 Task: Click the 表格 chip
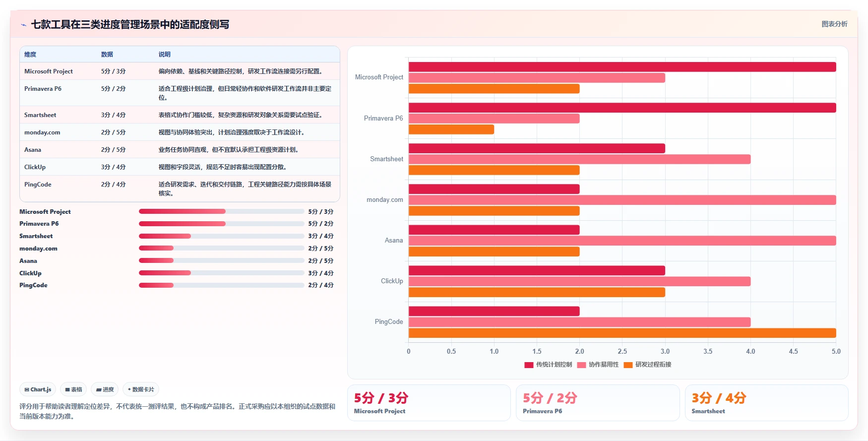click(x=73, y=389)
